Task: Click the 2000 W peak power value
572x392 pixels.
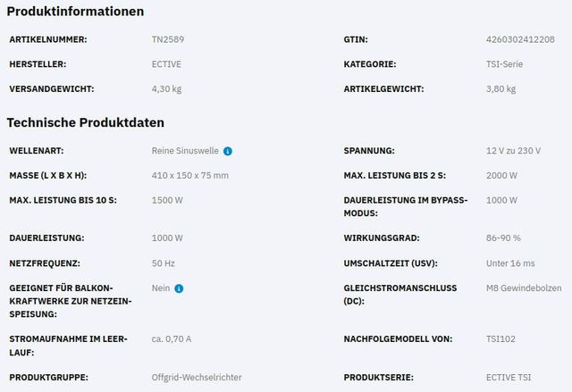Action: pos(501,175)
